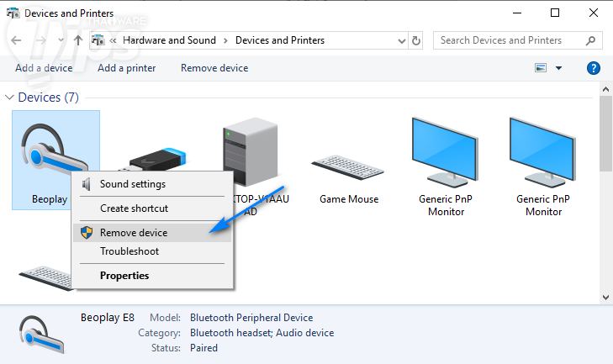This screenshot has width=613, height=364.
Task: Choose Remove device from context menu
Action: pyautogui.click(x=133, y=233)
